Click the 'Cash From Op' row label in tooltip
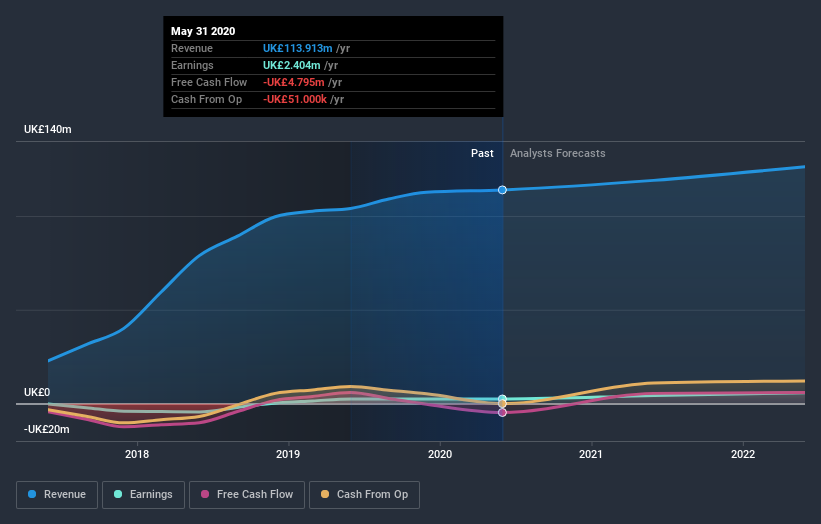 (x=206, y=99)
